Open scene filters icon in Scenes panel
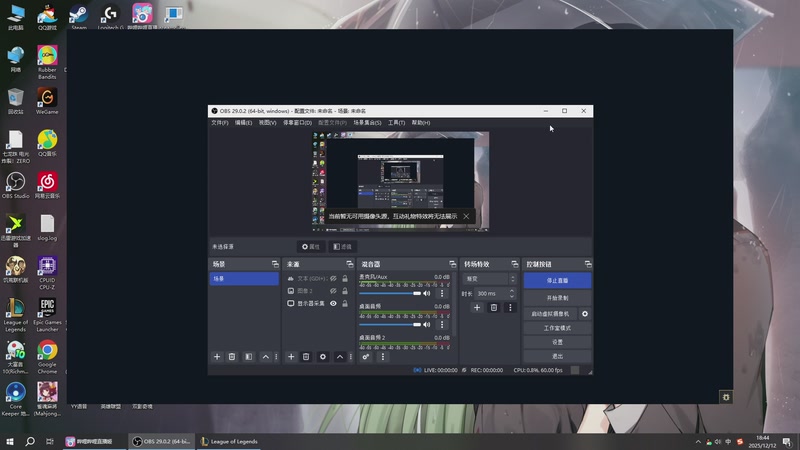This screenshot has height=450, width=800. pos(248,357)
